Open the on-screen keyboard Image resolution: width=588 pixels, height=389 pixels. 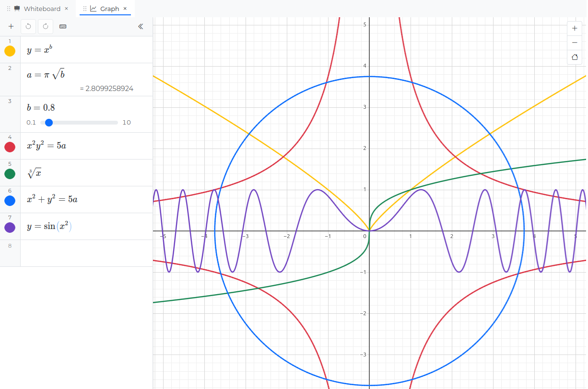[63, 27]
